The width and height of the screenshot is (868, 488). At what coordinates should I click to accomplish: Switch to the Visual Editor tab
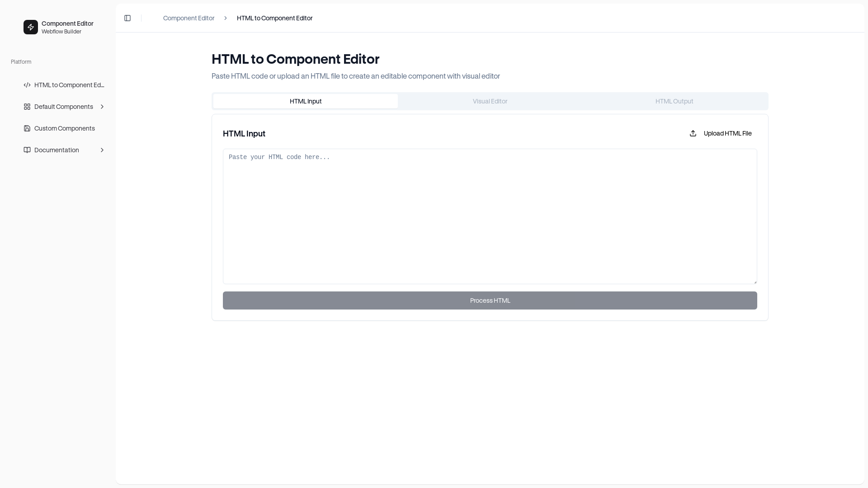(x=490, y=101)
